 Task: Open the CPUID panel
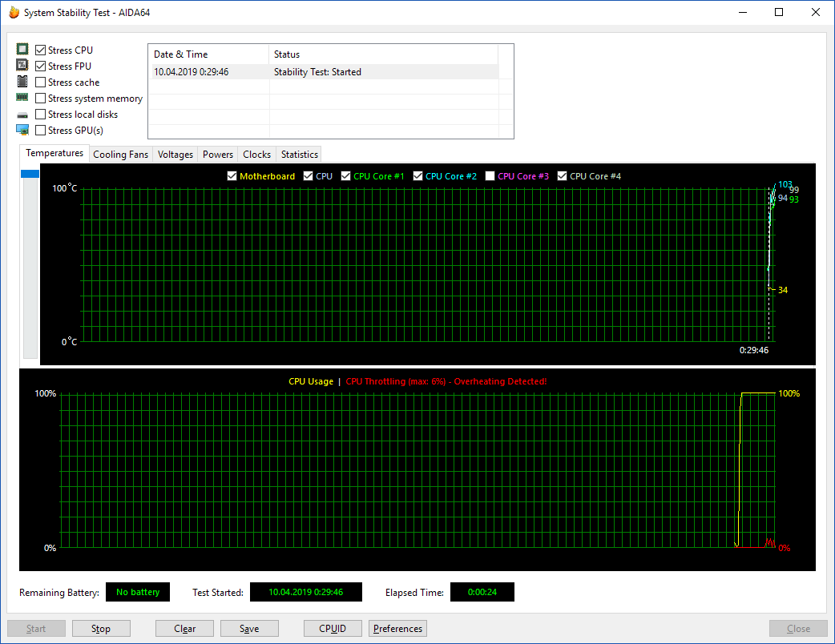(333, 629)
